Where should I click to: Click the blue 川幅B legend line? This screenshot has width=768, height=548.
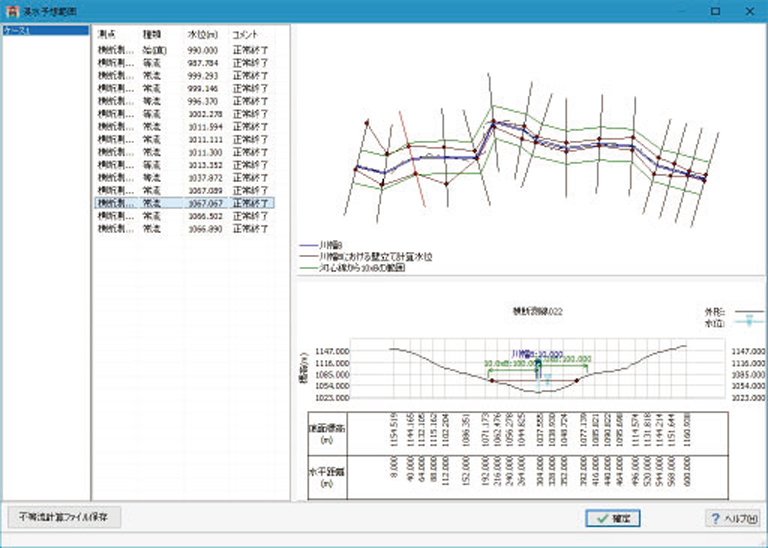pyautogui.click(x=306, y=244)
